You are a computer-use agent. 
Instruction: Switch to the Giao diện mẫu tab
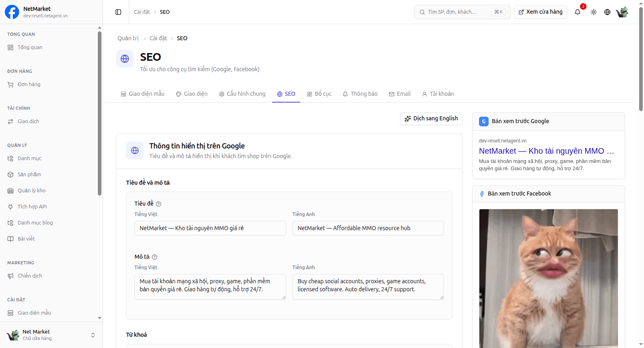pyautogui.click(x=143, y=94)
